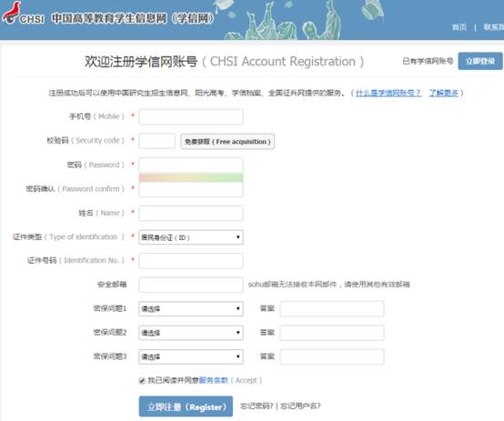Focus the Mobile phone number field
This screenshot has width=504, height=421.
click(x=191, y=116)
